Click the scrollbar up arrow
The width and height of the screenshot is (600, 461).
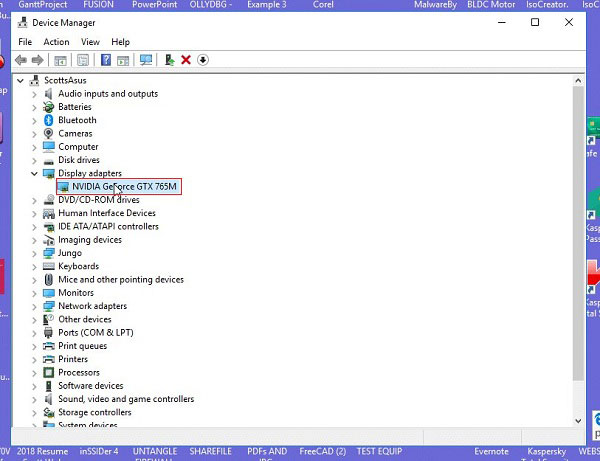coord(578,81)
